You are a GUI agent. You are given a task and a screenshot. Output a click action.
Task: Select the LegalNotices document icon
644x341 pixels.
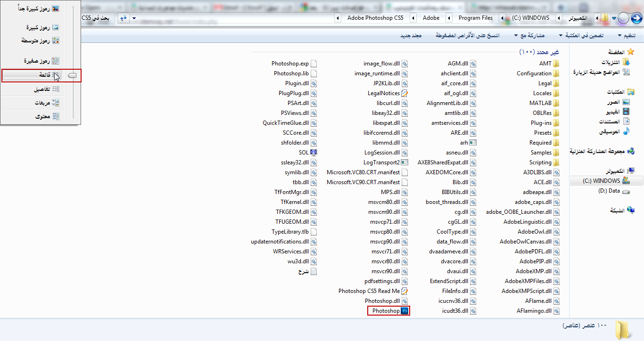point(405,93)
